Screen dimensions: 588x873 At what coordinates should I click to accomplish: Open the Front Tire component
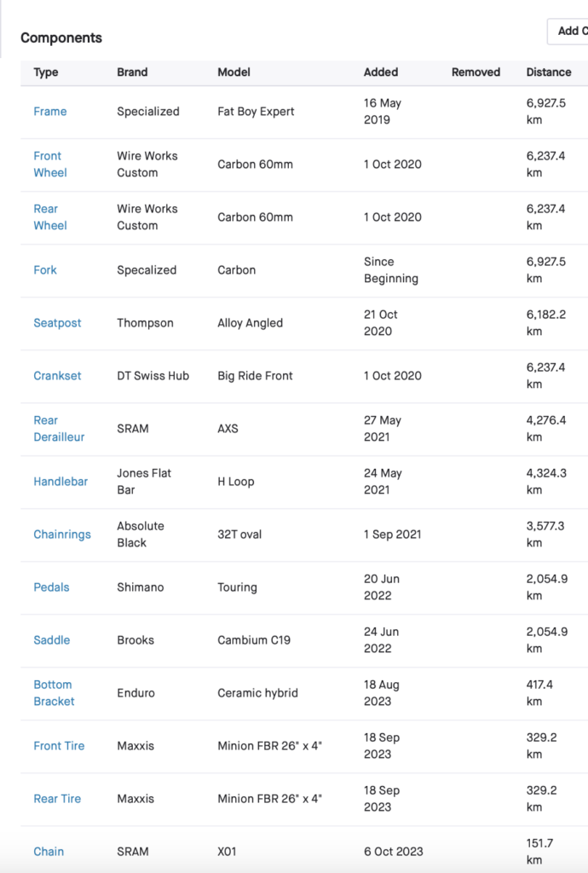(x=59, y=746)
